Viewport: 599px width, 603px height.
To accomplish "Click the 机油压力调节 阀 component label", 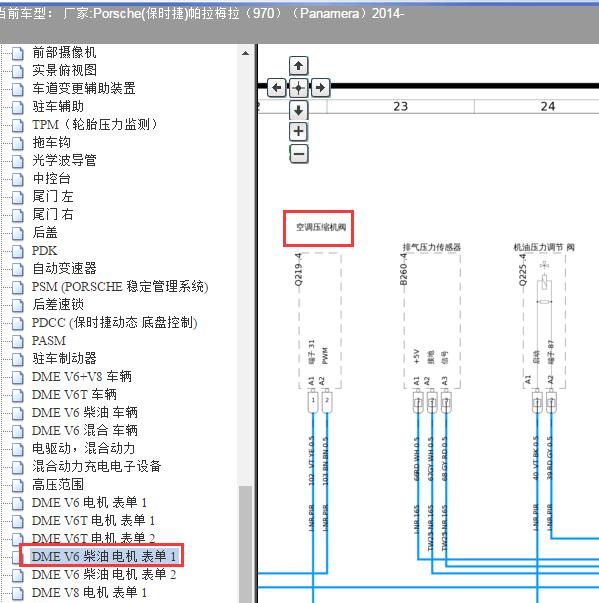I will (x=544, y=247).
